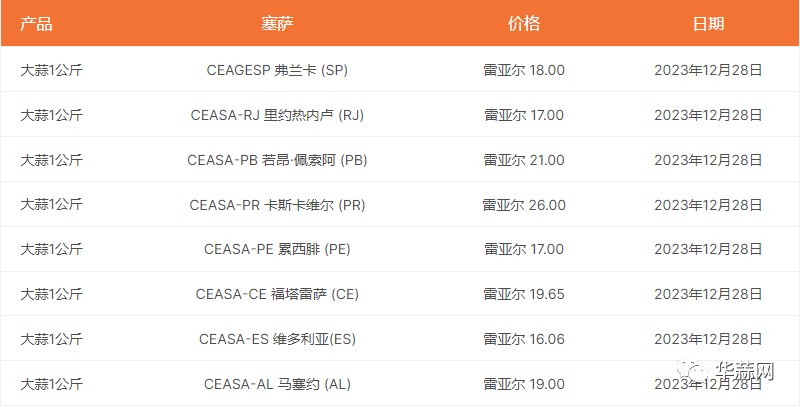Select CEASA-RJ 里约热内卢 (RJ) cell
Screen dimensions: 800x406
(x=277, y=115)
